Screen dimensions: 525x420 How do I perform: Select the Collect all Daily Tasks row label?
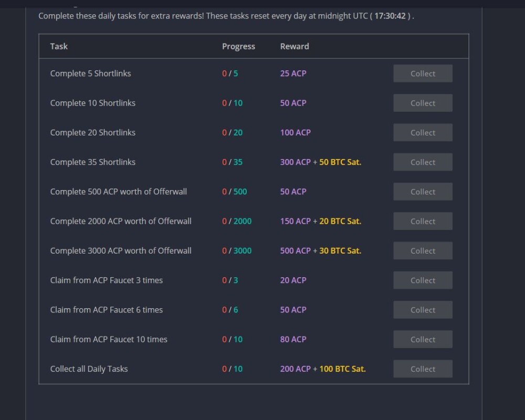pos(89,369)
